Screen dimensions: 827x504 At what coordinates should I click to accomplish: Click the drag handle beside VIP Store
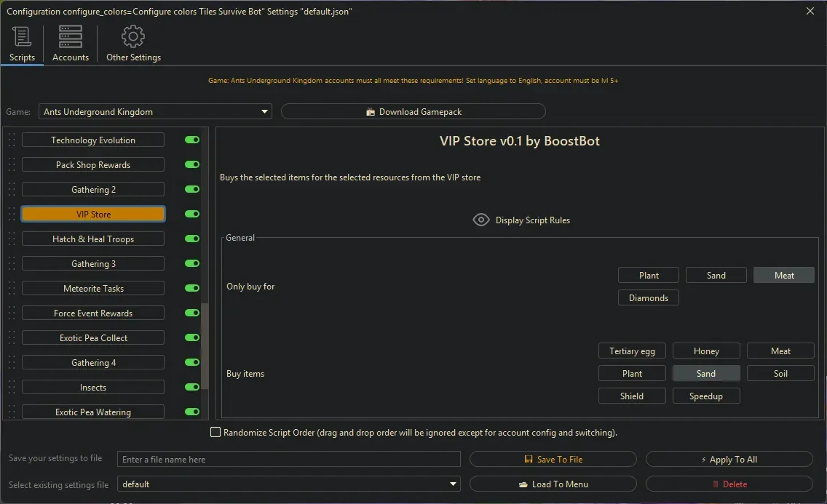[x=12, y=214]
